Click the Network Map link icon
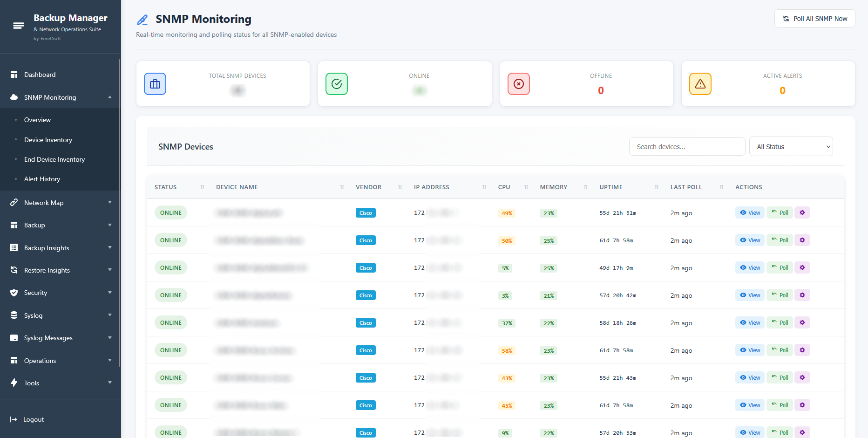Image resolution: width=868 pixels, height=438 pixels. coord(14,203)
